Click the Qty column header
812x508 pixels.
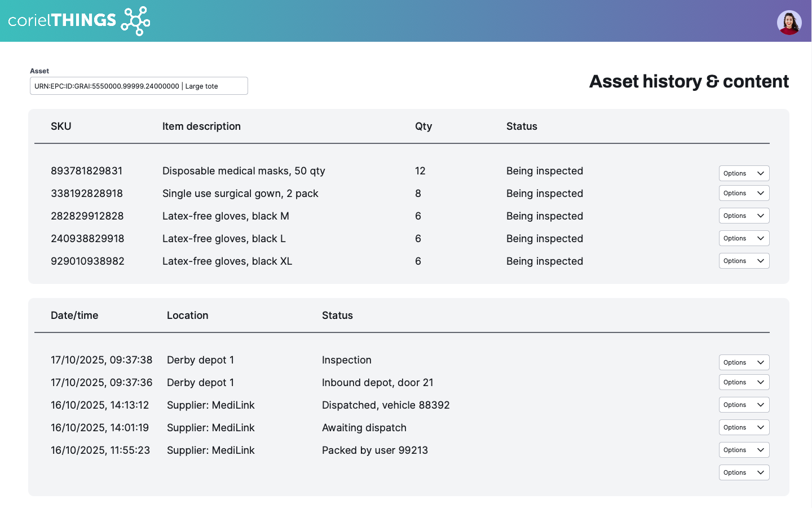coord(423,126)
